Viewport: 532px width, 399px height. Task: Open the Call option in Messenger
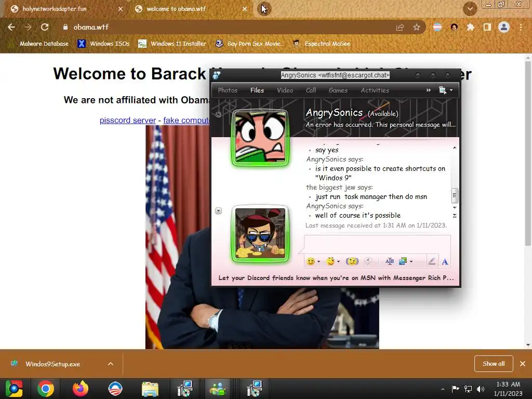tap(311, 90)
